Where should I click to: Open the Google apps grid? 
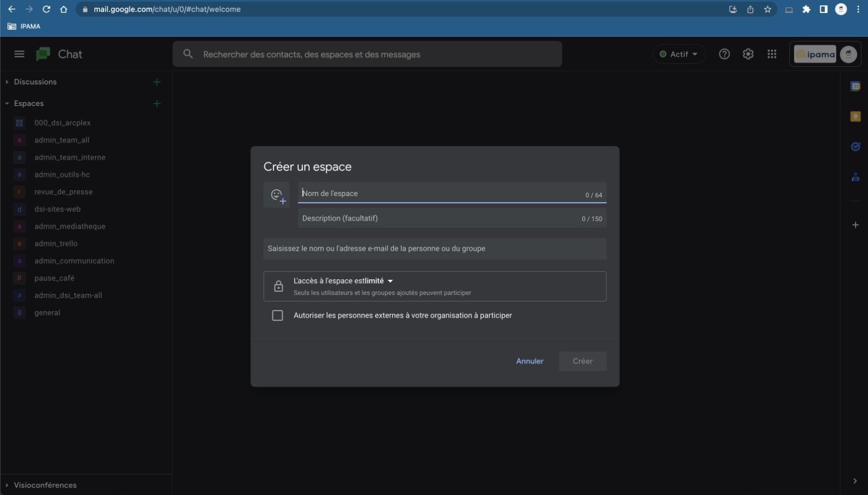[772, 54]
